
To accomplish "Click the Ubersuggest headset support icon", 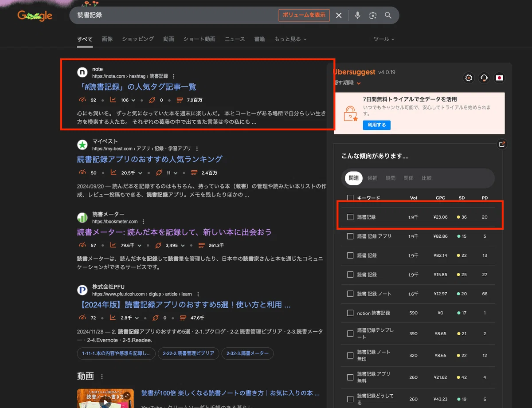I will (x=484, y=78).
